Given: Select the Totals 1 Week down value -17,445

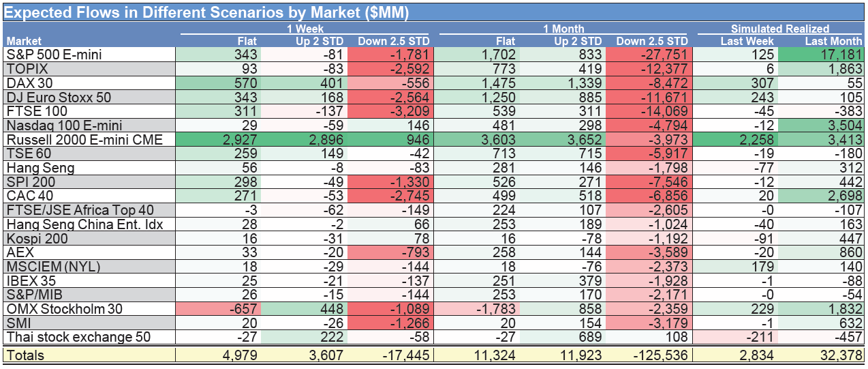Looking at the screenshot, I should point(407,355).
